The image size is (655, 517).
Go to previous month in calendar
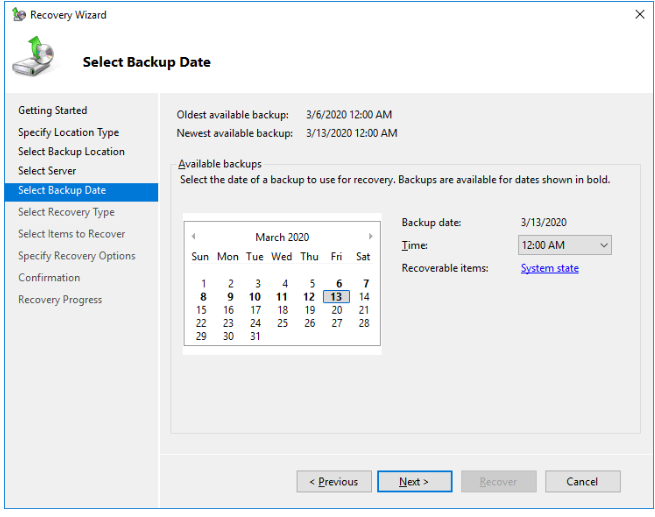(x=193, y=236)
